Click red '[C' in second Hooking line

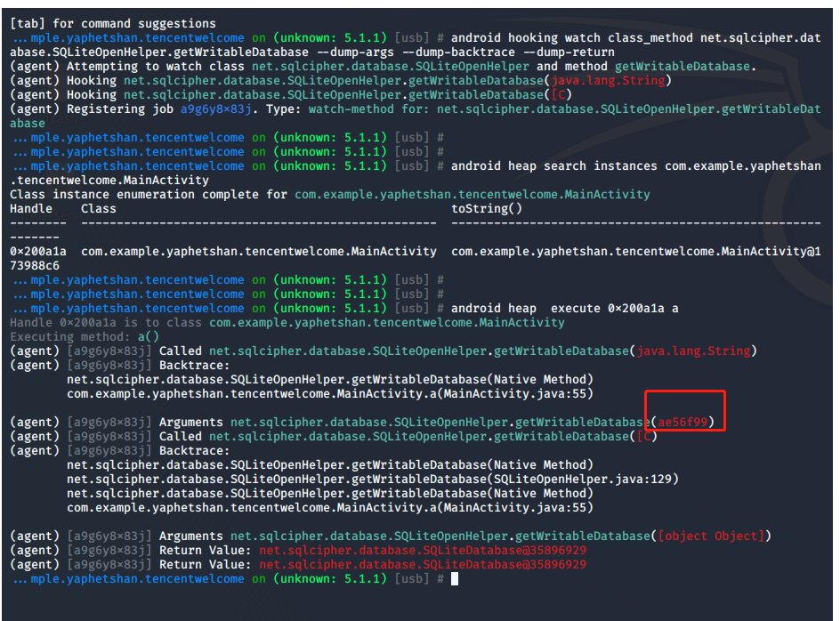tap(558, 95)
